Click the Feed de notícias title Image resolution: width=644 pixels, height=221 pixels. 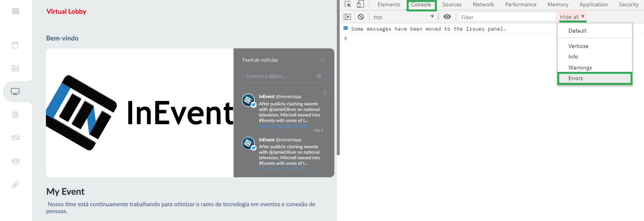click(x=260, y=60)
